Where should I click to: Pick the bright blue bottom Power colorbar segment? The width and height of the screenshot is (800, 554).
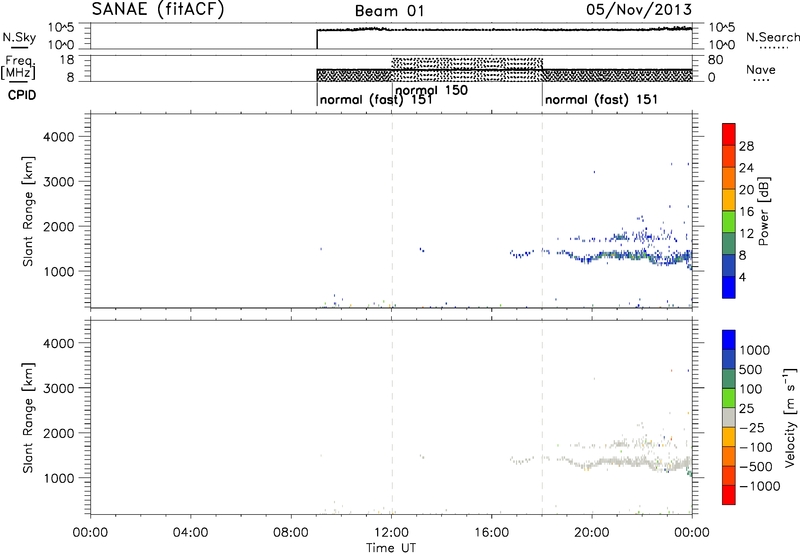tap(729, 287)
